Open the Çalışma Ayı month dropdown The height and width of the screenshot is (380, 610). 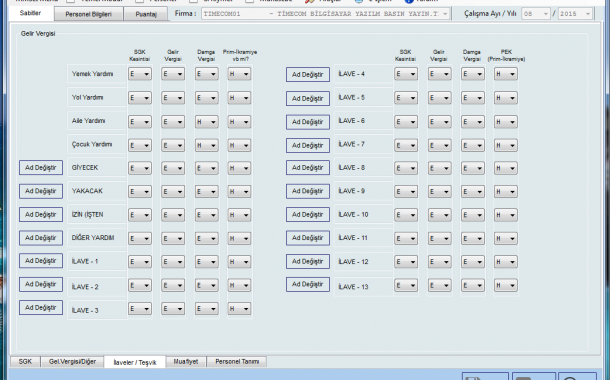pos(536,14)
